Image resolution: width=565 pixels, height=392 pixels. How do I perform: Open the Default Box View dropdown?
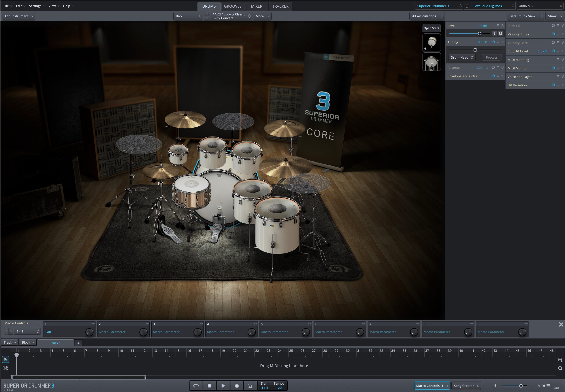525,16
